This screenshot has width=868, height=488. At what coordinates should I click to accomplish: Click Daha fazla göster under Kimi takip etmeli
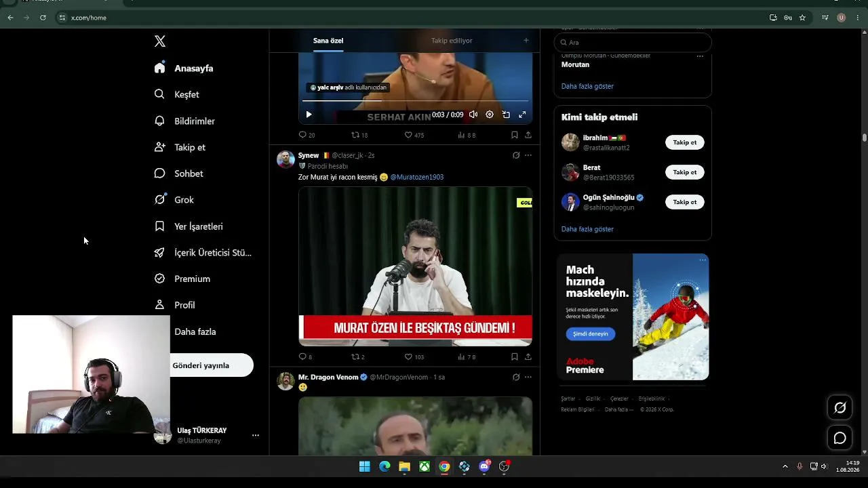pos(587,229)
